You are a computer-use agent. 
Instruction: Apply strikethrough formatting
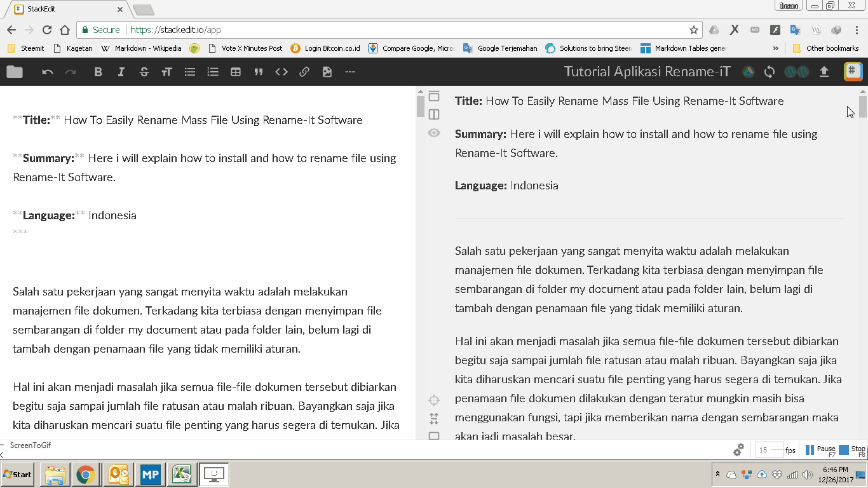(x=144, y=72)
